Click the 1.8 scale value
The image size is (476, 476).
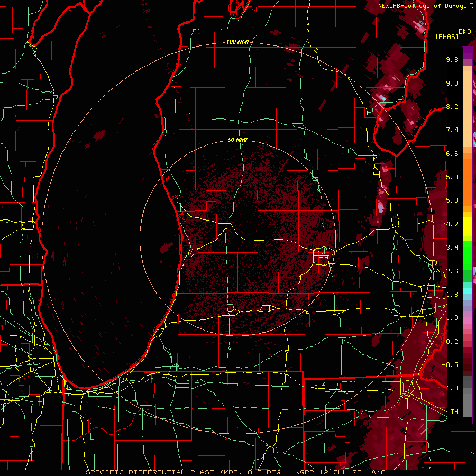click(452, 295)
